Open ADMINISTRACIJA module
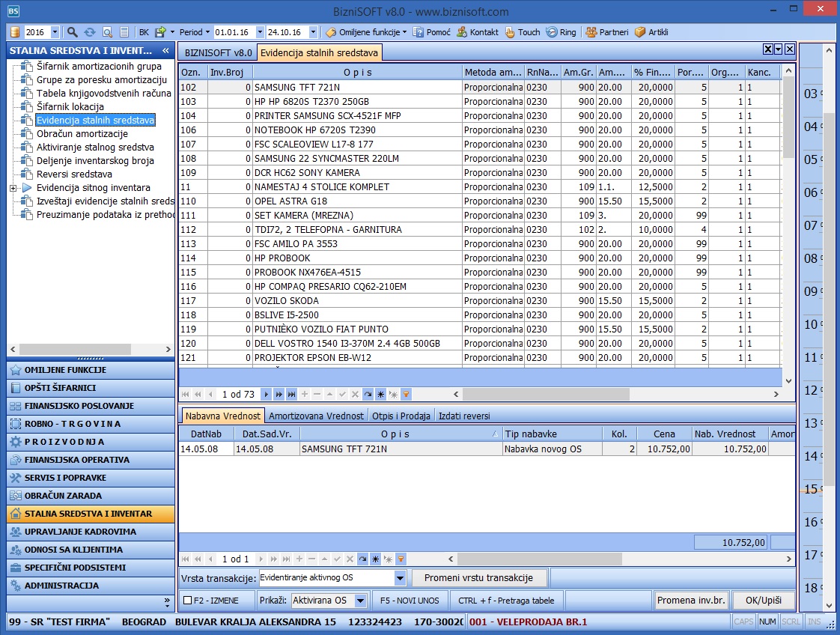 point(91,586)
